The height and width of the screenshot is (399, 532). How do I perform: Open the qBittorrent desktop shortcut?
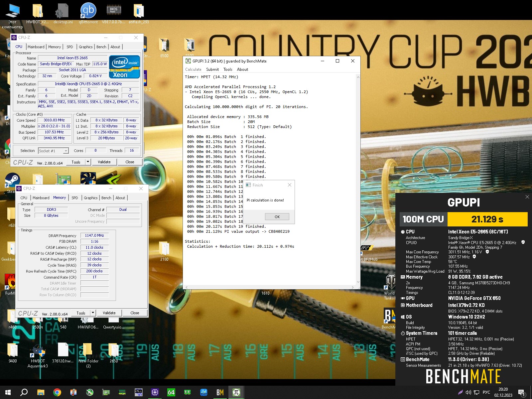88,13
